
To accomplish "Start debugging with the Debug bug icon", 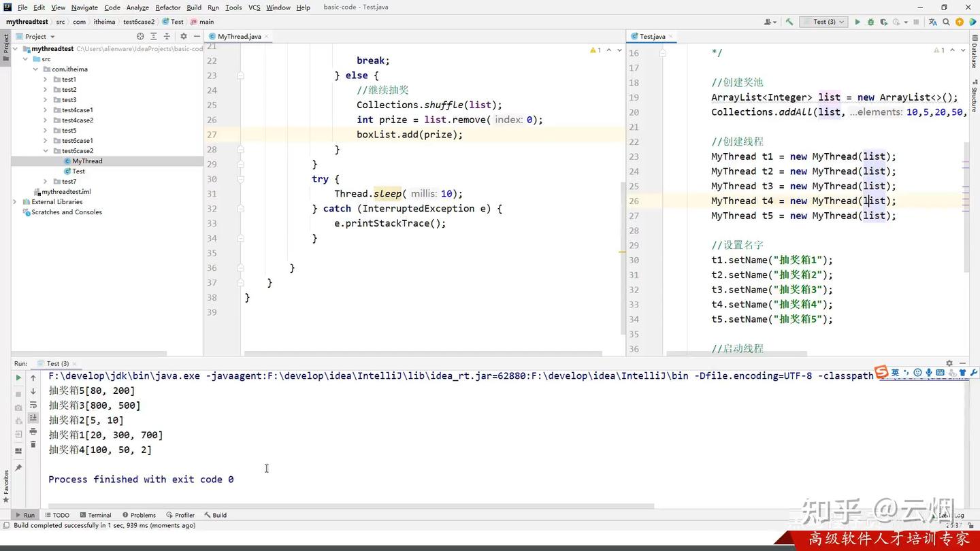I will [870, 22].
